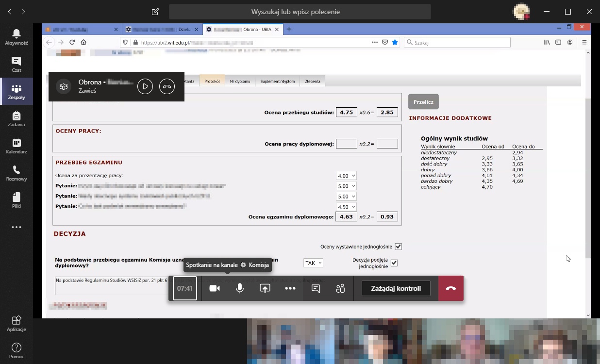Viewport: 600px width, 364px height.
Task: Switch to the Zlecenia tab
Action: (x=313, y=82)
